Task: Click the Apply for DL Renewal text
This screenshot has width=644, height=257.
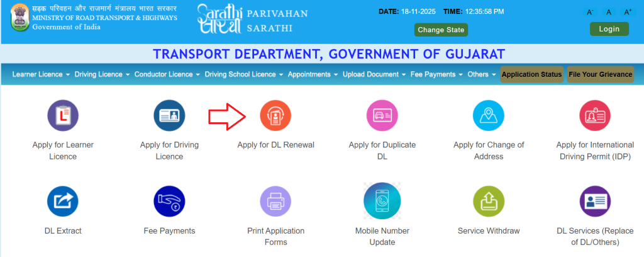Action: (275, 145)
